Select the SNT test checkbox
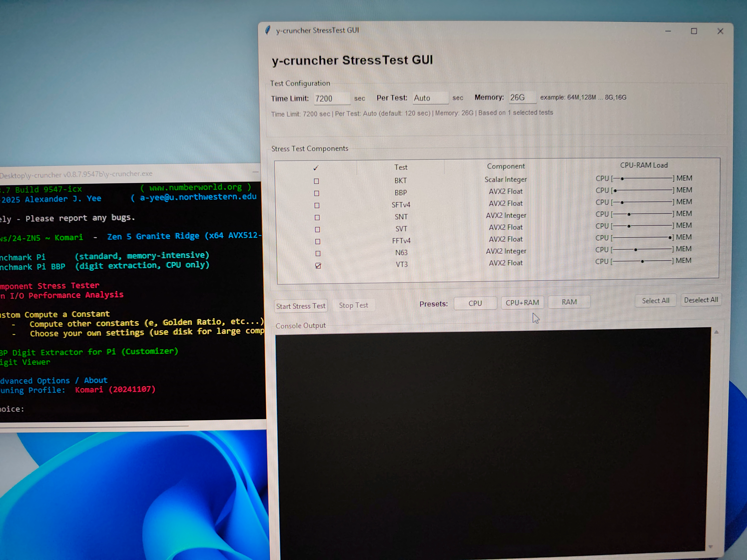This screenshot has width=747, height=560. [x=317, y=217]
